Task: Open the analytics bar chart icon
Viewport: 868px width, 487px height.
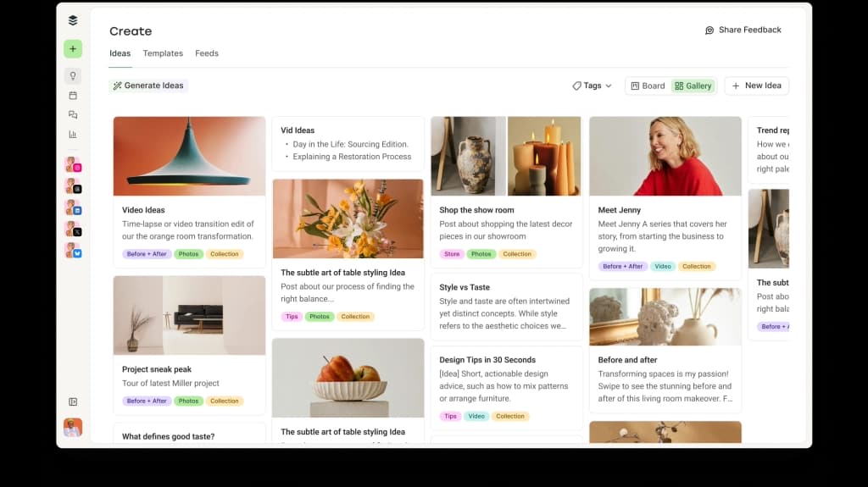Action: (73, 134)
